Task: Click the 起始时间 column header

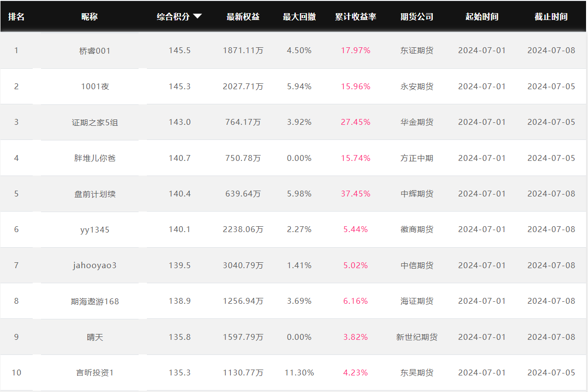Action: [482, 17]
